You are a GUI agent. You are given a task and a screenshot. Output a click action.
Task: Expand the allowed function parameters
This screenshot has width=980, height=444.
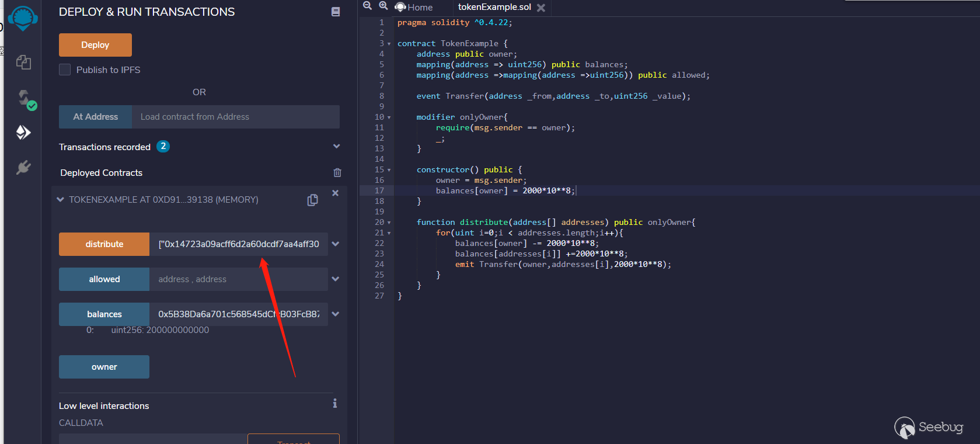336,279
